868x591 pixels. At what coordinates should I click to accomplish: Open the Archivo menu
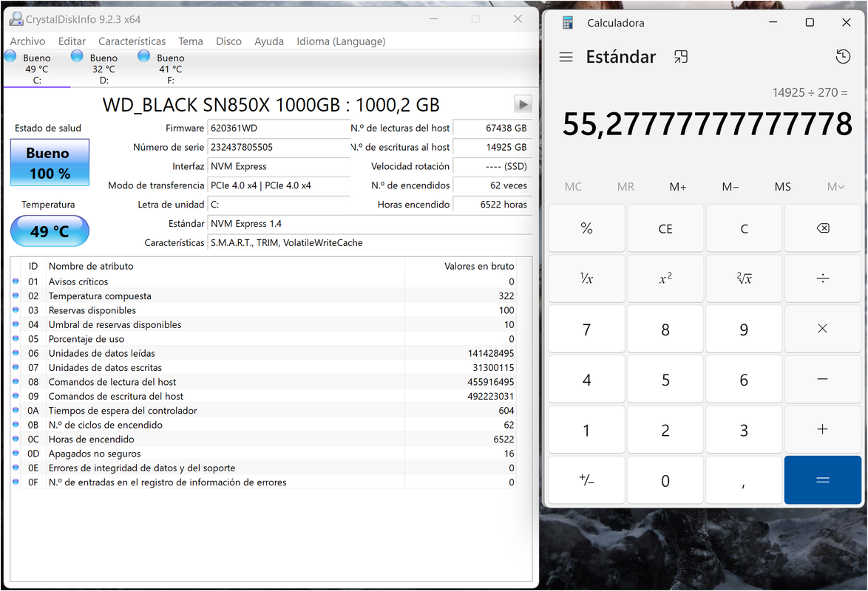(x=27, y=41)
